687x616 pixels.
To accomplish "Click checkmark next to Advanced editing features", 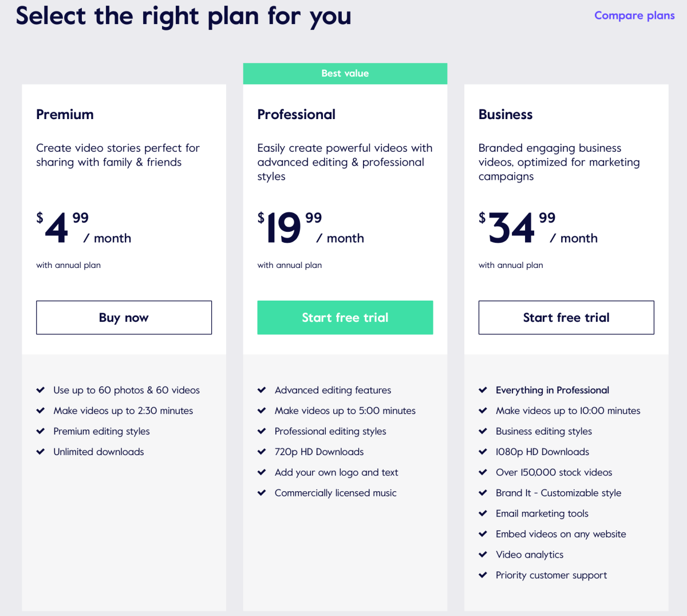I will (x=262, y=390).
